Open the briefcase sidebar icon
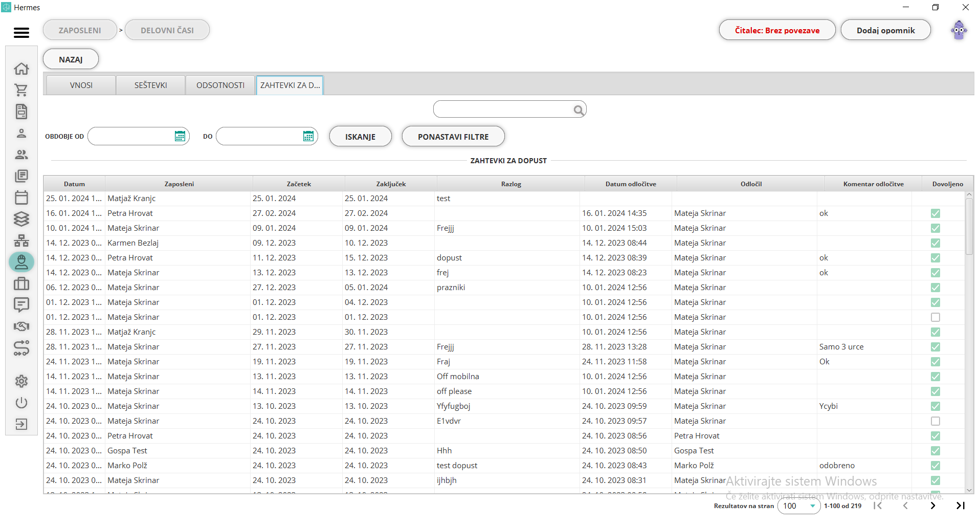 (21, 283)
